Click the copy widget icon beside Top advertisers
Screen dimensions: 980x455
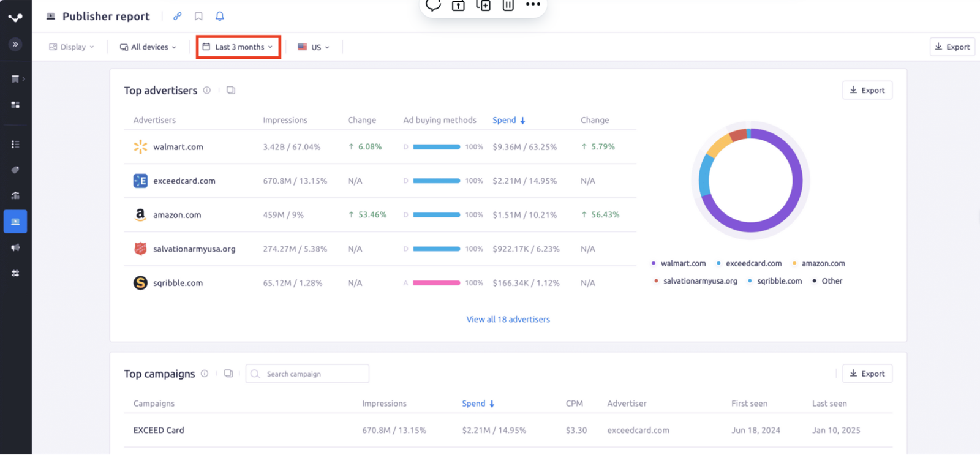click(x=230, y=91)
